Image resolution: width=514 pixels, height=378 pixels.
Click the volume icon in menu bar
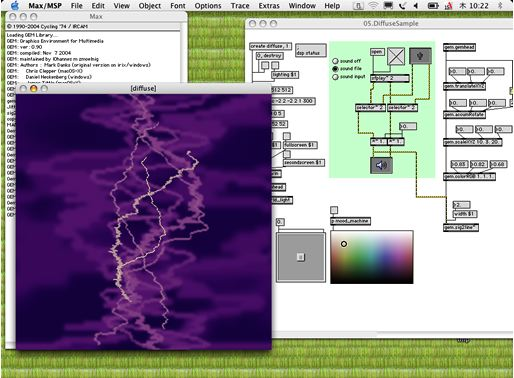tap(415, 6)
